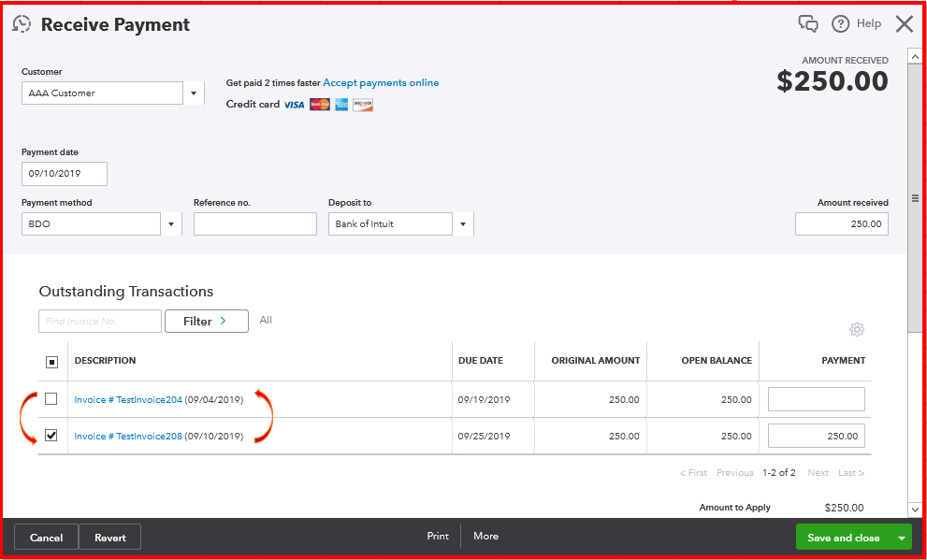Screen dimensions: 927x560
Task: Click the vertical scrollbar thumb
Action: [x=915, y=198]
